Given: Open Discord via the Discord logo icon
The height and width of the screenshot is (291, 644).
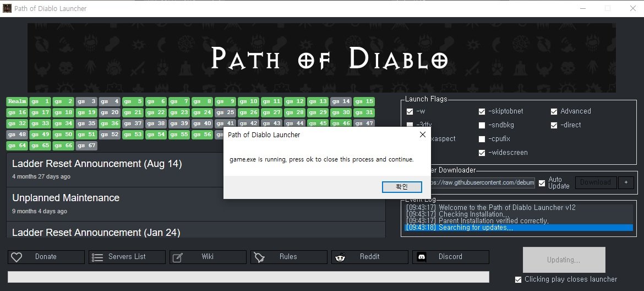Looking at the screenshot, I should click(x=421, y=257).
